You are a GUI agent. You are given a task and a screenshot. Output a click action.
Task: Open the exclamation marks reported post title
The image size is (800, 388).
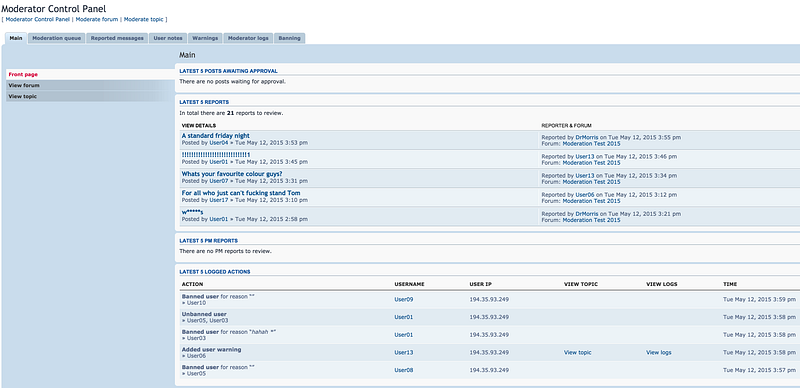click(216, 155)
